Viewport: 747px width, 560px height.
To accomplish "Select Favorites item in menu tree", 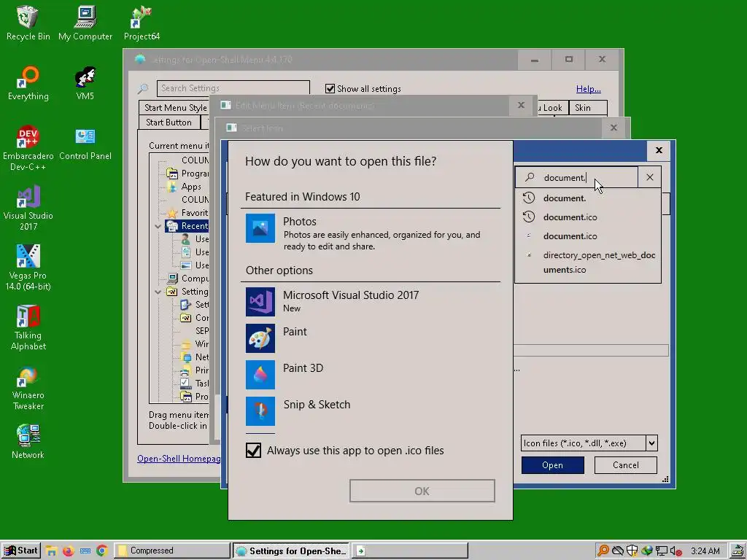I will coord(187,213).
